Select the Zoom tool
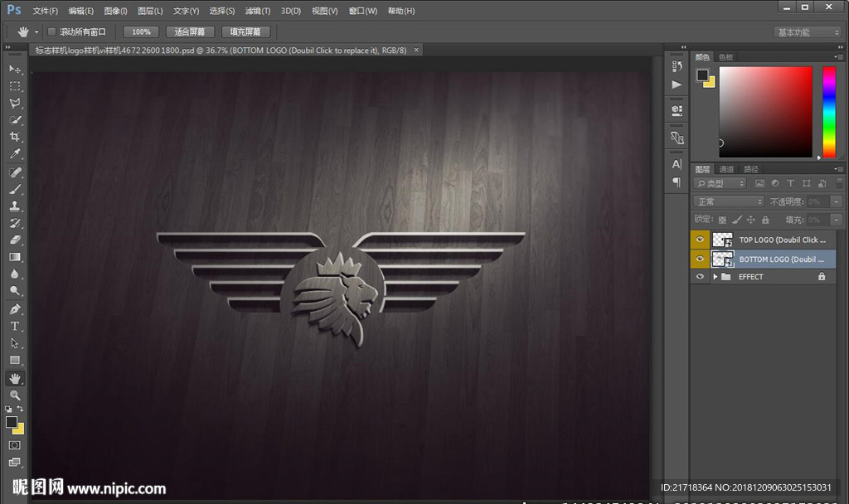 [15, 395]
